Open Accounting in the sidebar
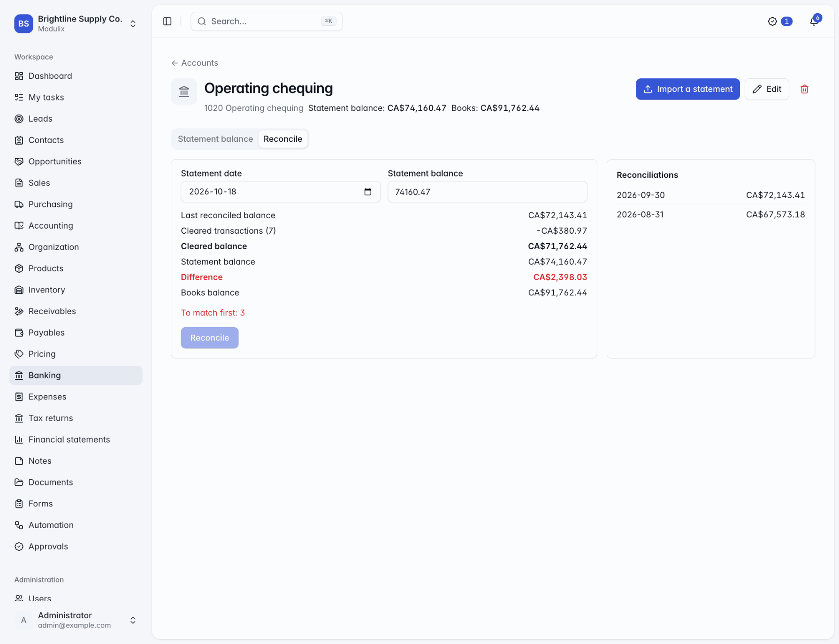 pos(76,226)
